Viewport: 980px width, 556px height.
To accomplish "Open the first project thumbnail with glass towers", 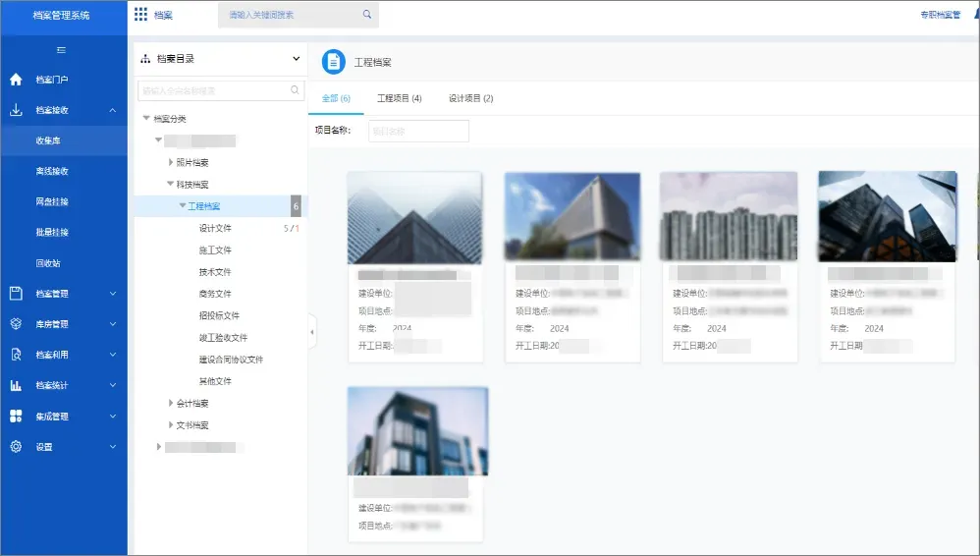I will pyautogui.click(x=415, y=218).
